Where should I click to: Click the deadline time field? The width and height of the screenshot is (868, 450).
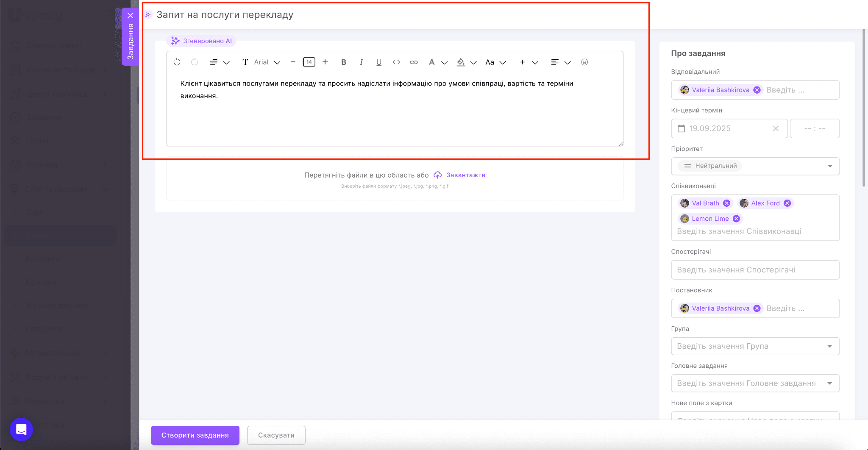[x=815, y=128]
